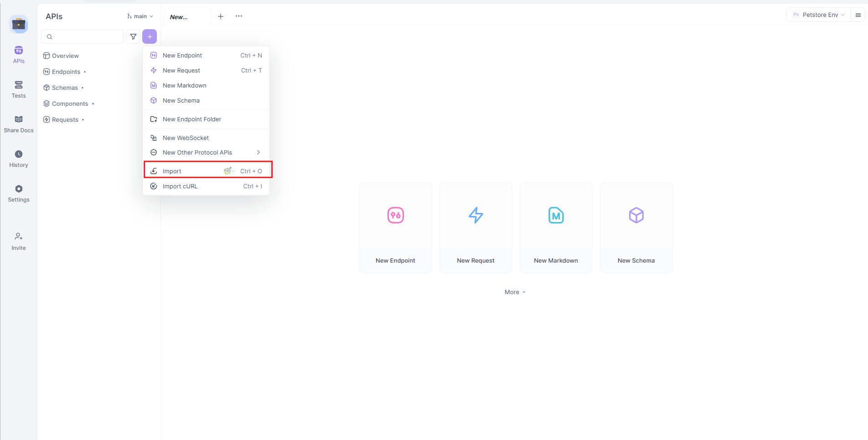868x440 pixels.
Task: Open the Petstore Env environment dropdown
Action: [819, 15]
